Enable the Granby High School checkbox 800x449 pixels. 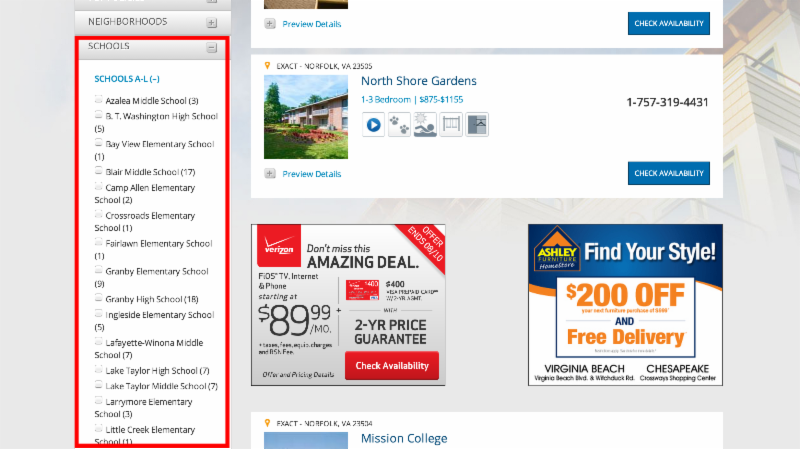tap(98, 298)
